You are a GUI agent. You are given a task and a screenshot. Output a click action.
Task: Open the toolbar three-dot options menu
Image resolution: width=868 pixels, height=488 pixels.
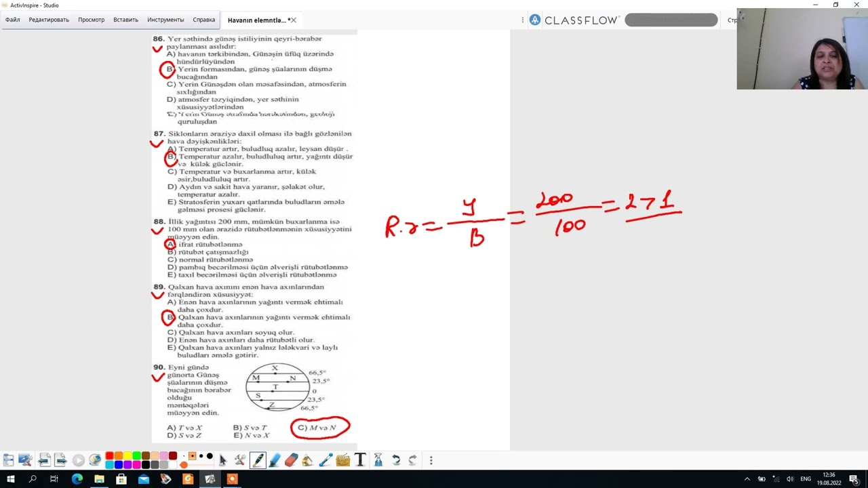(431, 460)
